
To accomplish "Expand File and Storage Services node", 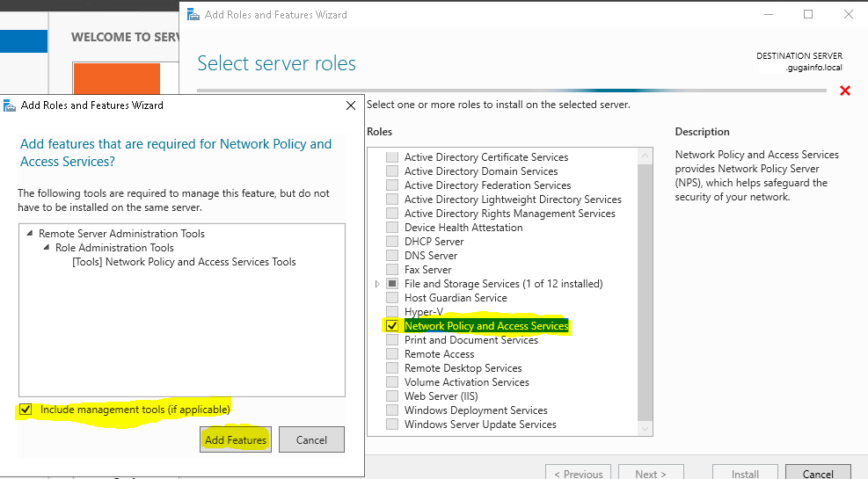I will (377, 284).
